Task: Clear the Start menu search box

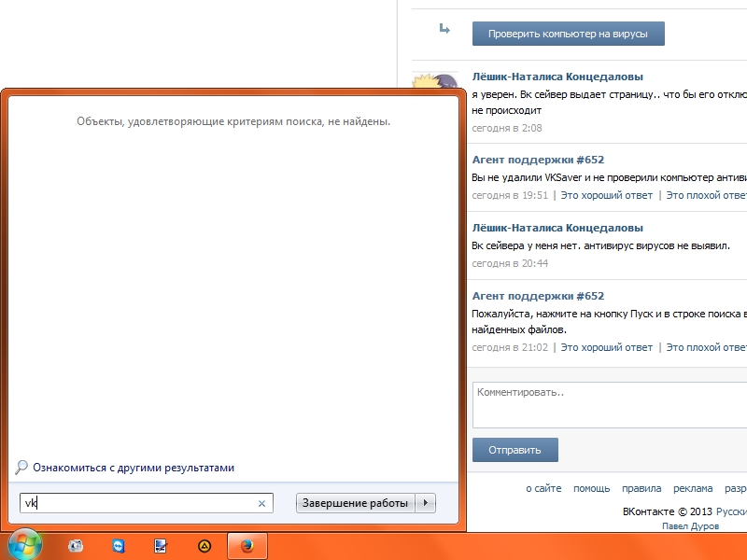Action: point(261,503)
